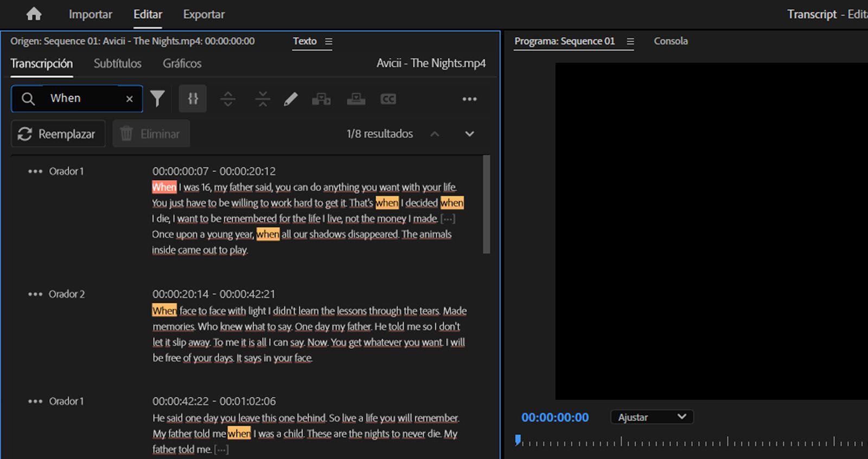Click the word "lessons" in the Orador 2 segment
Image resolution: width=868 pixels, height=459 pixels.
[352, 311]
